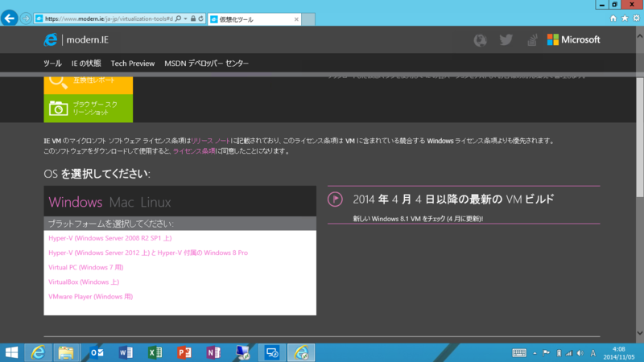The height and width of the screenshot is (362, 644).
Task: Open Outlook from taskbar
Action: pos(97,352)
